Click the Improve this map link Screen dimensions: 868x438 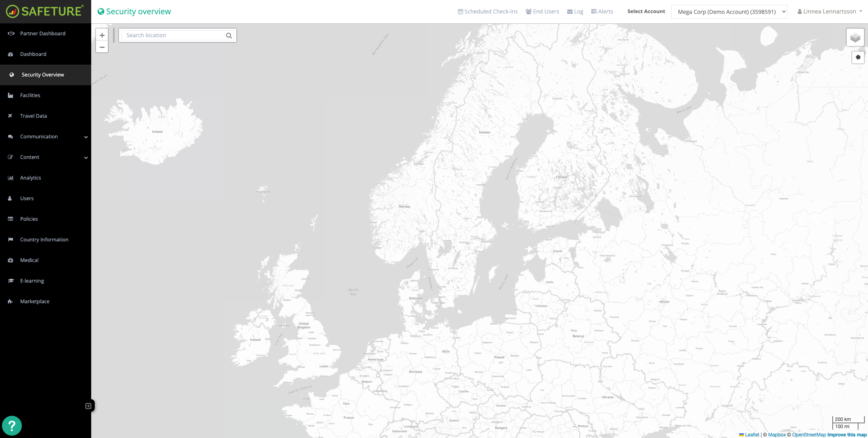[847, 434]
